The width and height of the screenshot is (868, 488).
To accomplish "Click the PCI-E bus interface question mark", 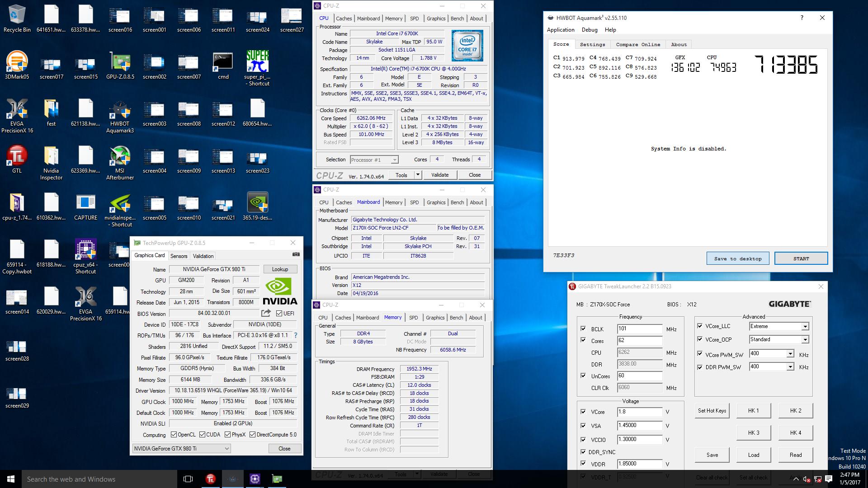I will (296, 335).
